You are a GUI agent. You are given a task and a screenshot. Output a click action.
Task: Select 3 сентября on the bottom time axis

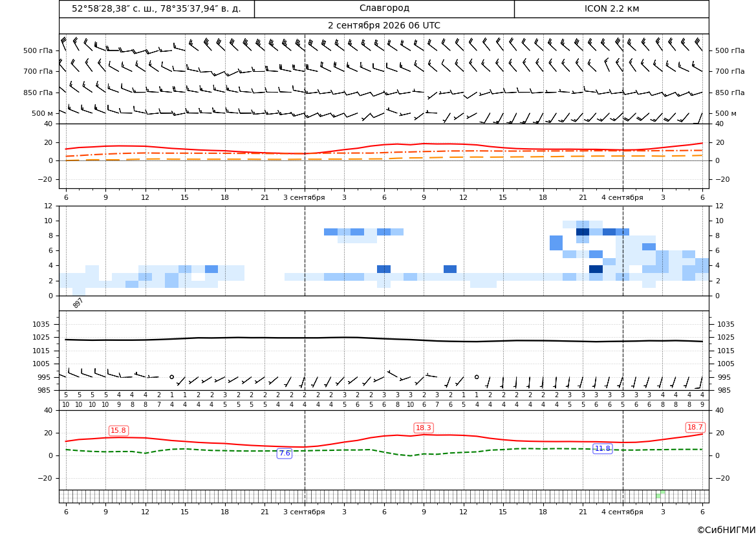pos(304,512)
